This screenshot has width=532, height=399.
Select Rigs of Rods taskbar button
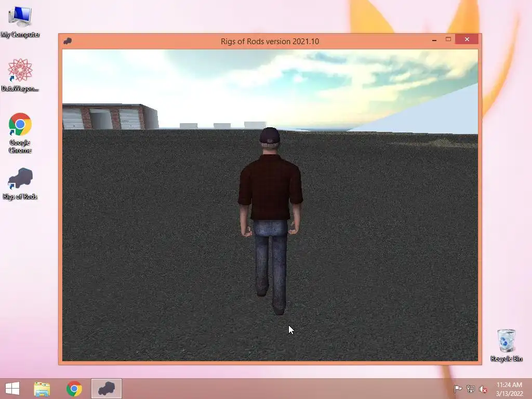pyautogui.click(x=106, y=389)
